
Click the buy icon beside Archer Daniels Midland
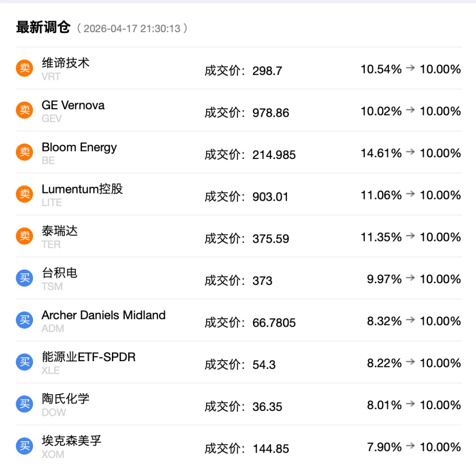coord(25,320)
